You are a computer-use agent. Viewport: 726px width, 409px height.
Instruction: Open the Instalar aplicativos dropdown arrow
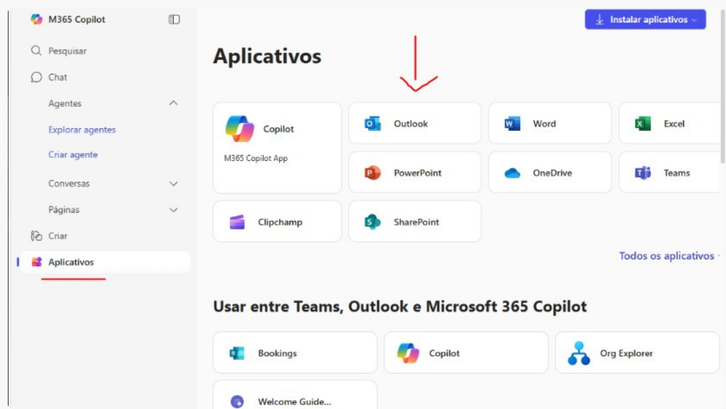pos(694,20)
